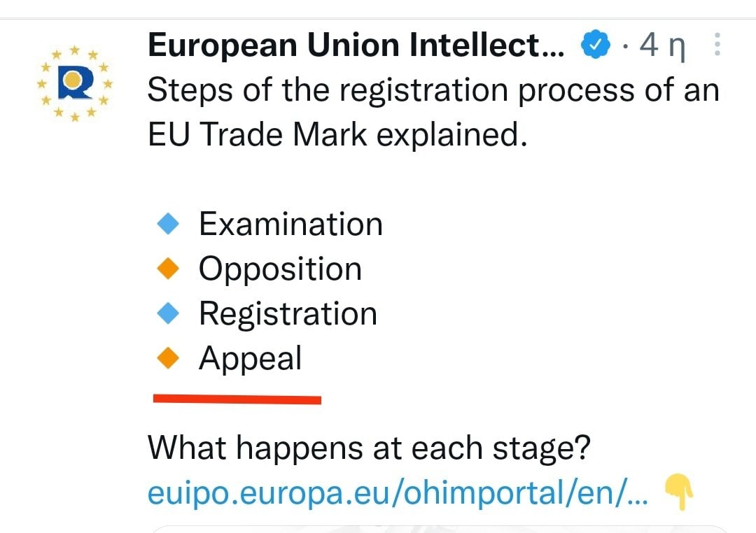Click the '4 η' tweet timestamp
The image size is (756, 533).
662,45
